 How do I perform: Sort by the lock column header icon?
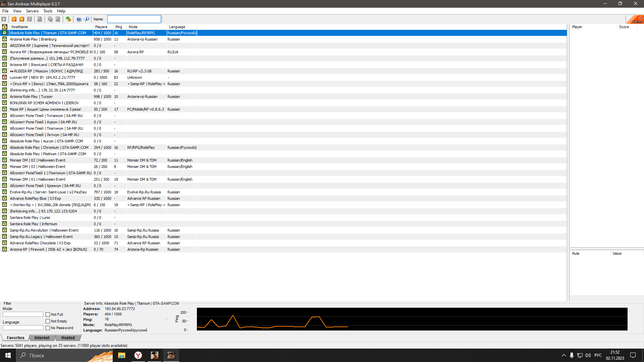[5, 27]
